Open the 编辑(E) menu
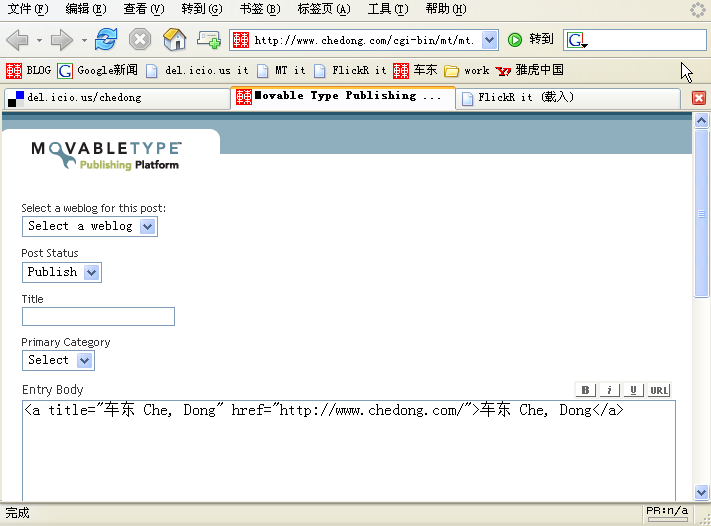The height and width of the screenshot is (526, 711). click(x=85, y=9)
